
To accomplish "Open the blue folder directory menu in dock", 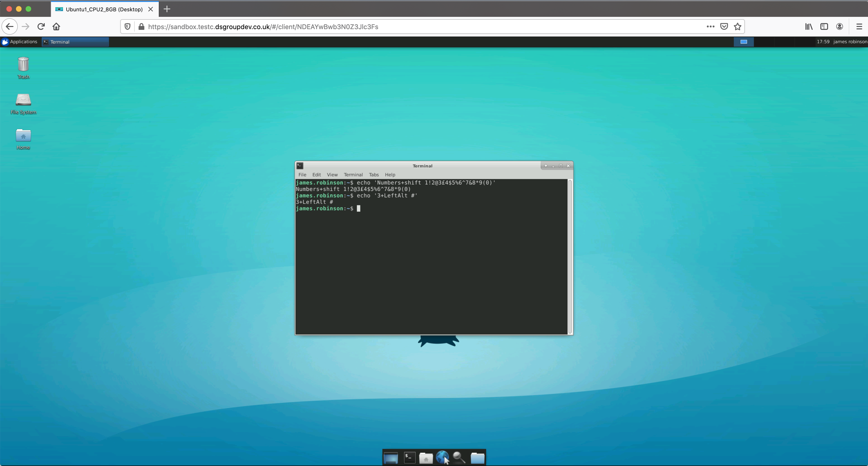I will coord(478,458).
